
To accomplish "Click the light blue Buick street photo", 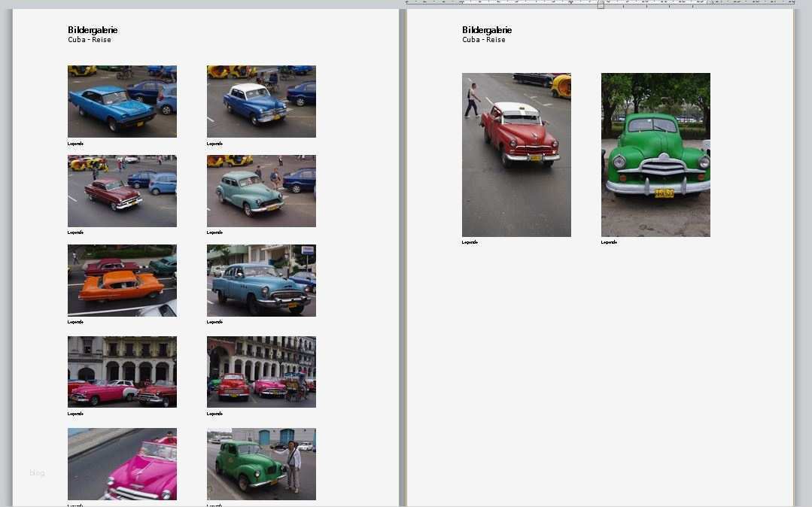I will 261,281.
